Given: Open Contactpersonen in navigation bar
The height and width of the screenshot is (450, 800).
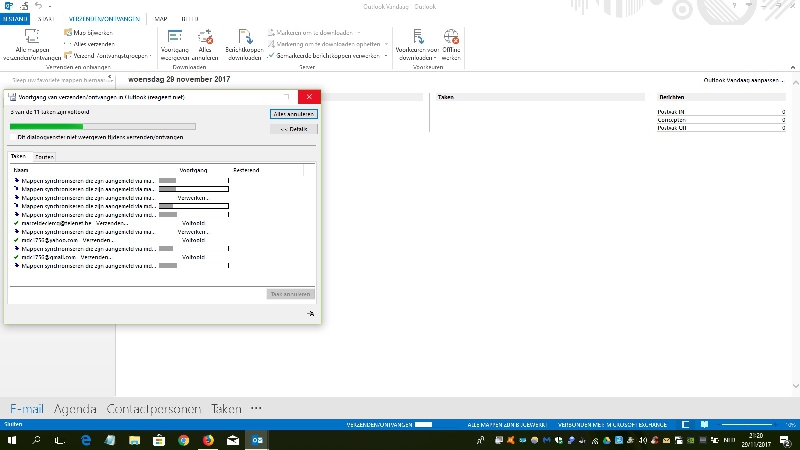Looking at the screenshot, I should (154, 409).
